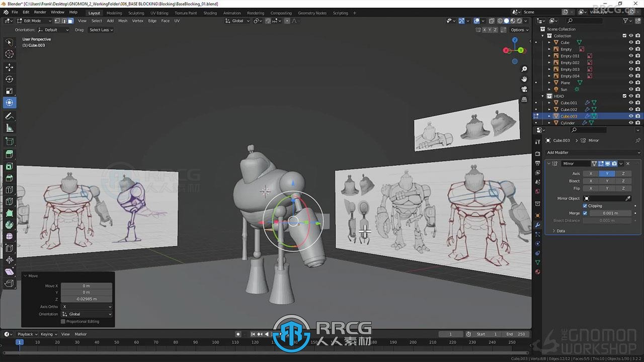Open the Playback menu in timeline
The height and width of the screenshot is (362, 644).
coord(27,334)
